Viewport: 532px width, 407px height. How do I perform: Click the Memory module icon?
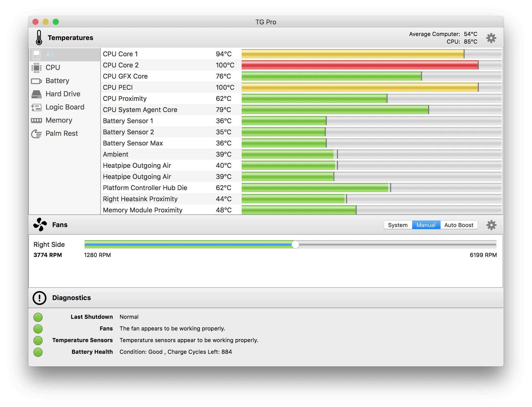click(x=36, y=120)
